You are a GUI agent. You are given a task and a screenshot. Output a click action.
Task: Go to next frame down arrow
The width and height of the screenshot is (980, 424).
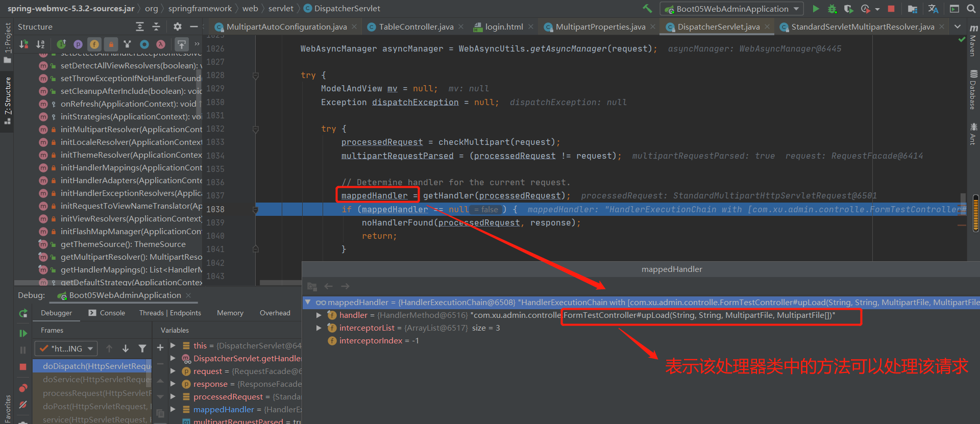click(x=126, y=348)
